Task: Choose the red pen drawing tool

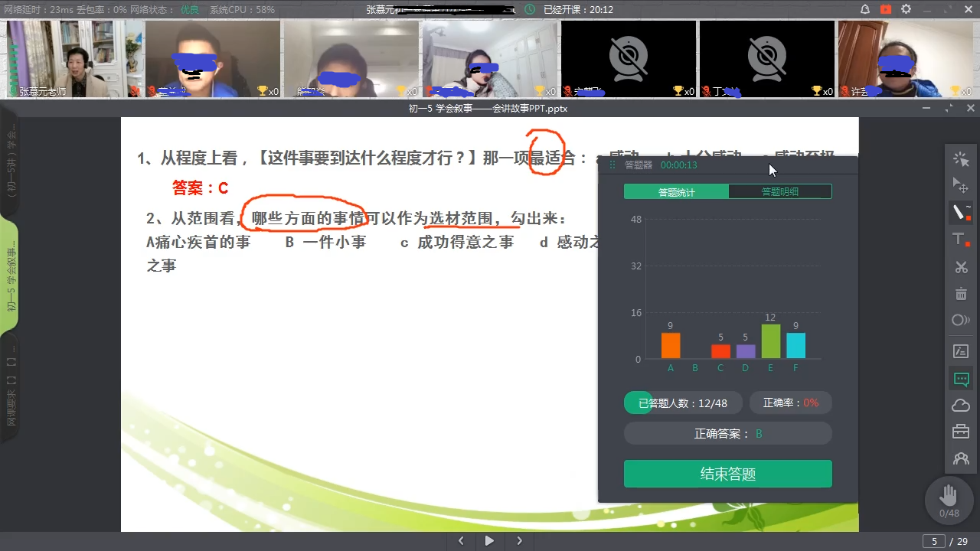Action: click(x=961, y=212)
